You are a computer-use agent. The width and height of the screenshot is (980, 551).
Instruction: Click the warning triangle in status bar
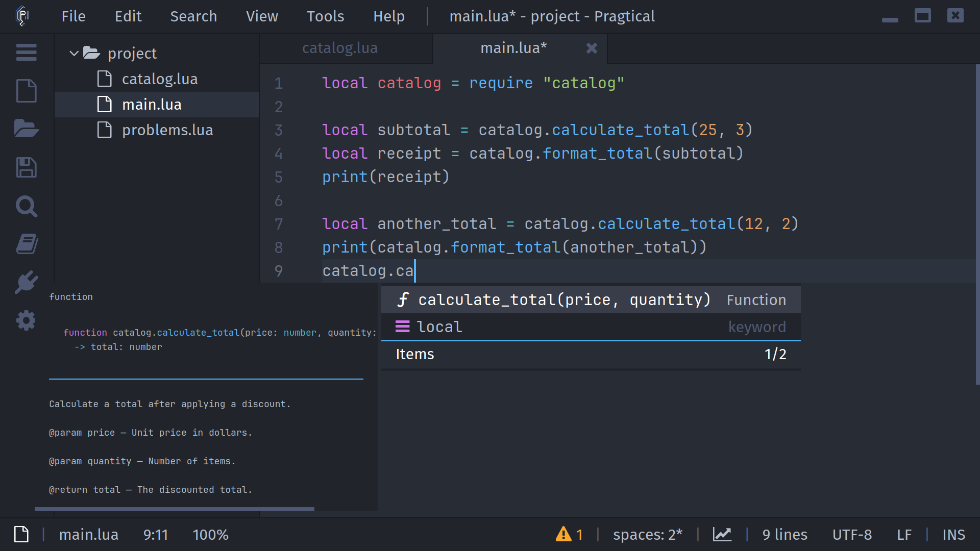pos(563,534)
